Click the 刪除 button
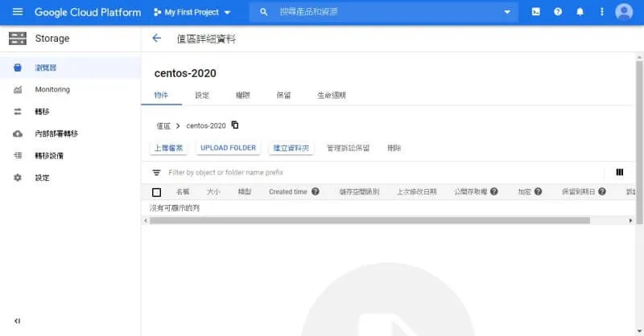 [394, 148]
